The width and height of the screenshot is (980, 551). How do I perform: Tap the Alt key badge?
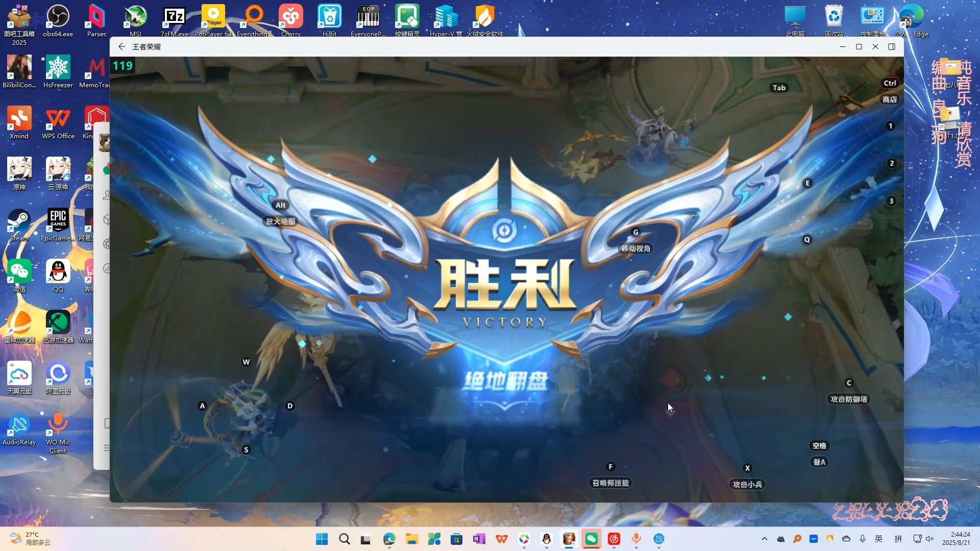pyautogui.click(x=280, y=205)
